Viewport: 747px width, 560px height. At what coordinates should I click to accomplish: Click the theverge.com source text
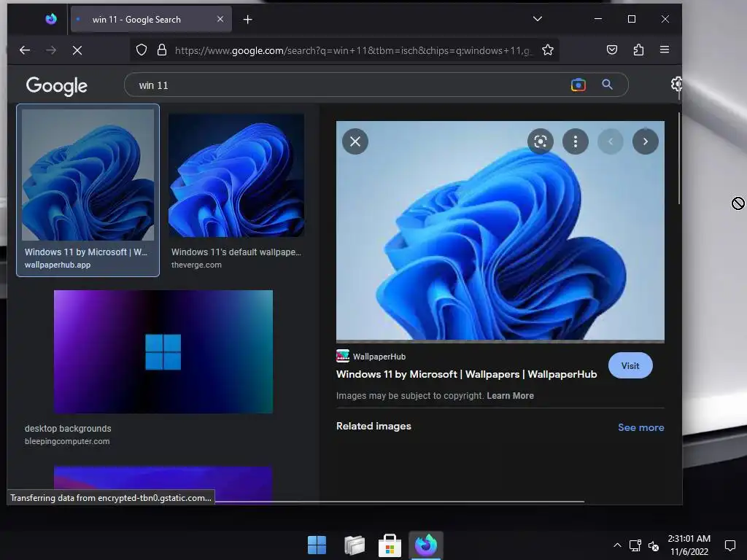coord(196,265)
